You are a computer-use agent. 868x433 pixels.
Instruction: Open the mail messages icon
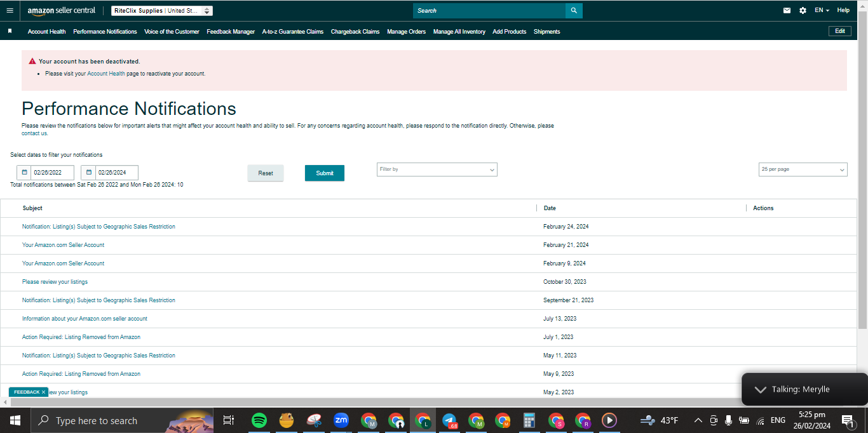(x=787, y=11)
